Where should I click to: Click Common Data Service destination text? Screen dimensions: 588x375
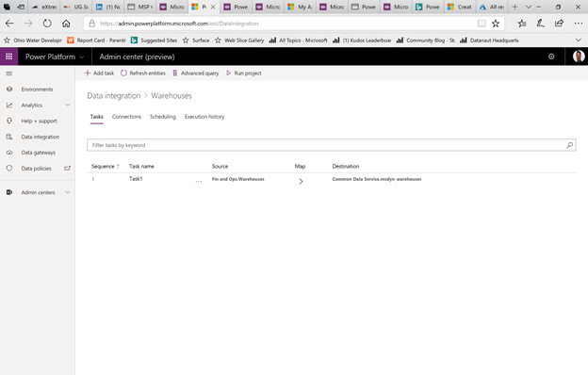point(377,179)
